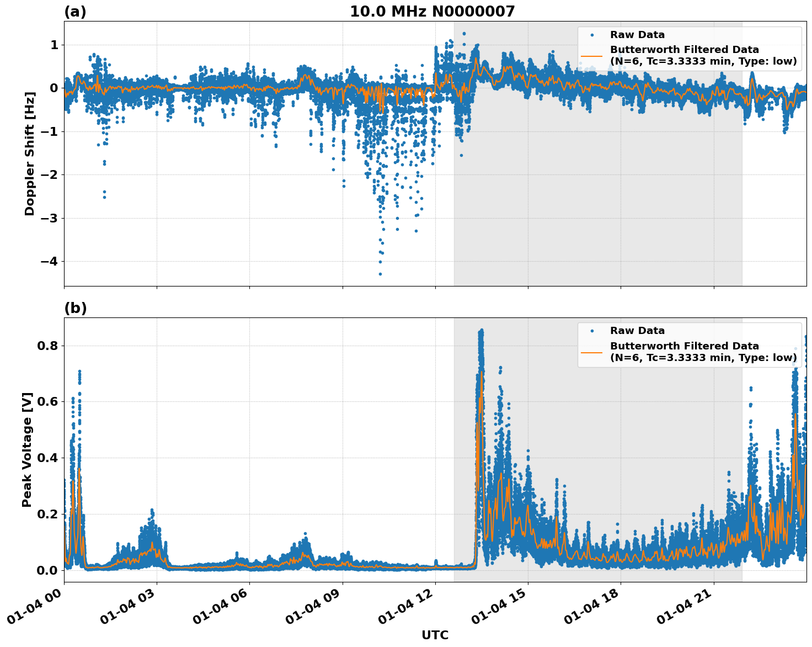
Task: Click the 'UTC' axis label
Action: coord(435,635)
